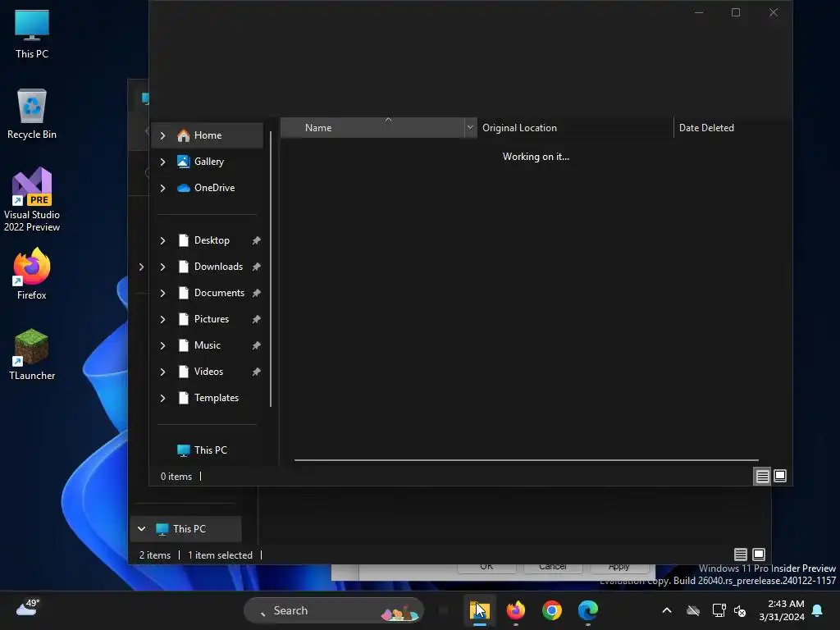Open the pinned Music folder
This screenshot has height=630, width=840.
pos(208,345)
